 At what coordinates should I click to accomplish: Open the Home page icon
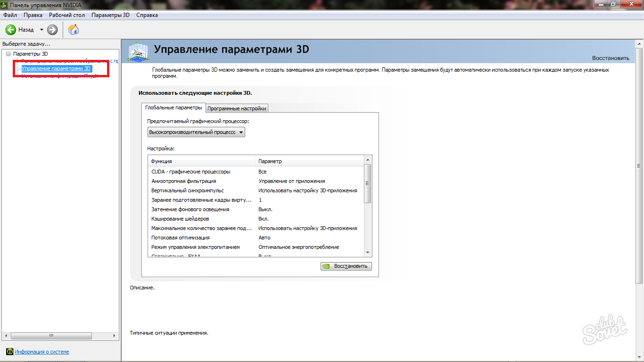pos(74,30)
